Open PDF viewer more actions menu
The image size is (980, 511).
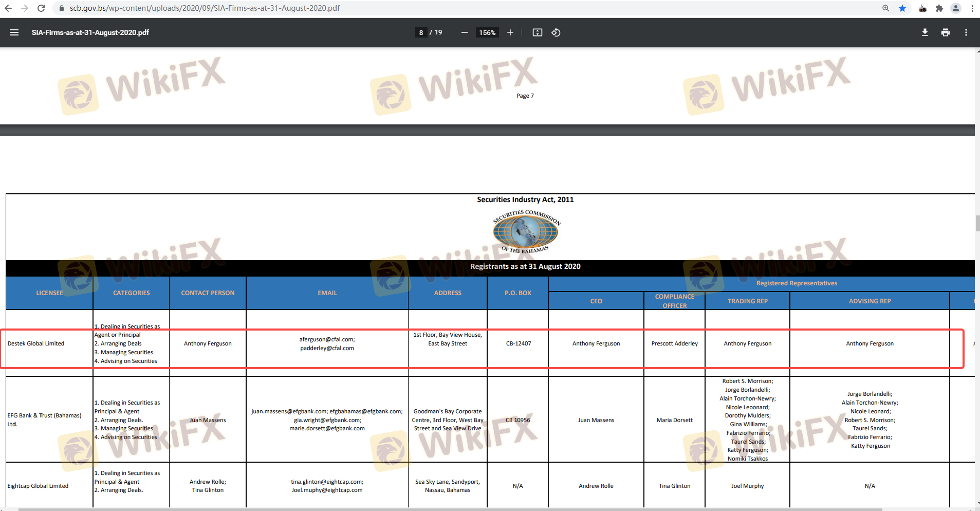click(966, 32)
